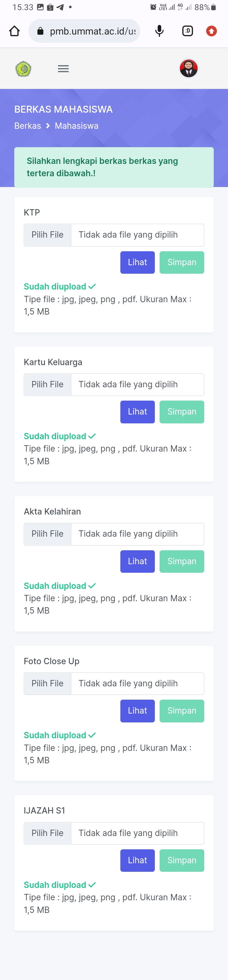Tap the red browser update arrow icon
228x980 pixels.
tap(211, 31)
